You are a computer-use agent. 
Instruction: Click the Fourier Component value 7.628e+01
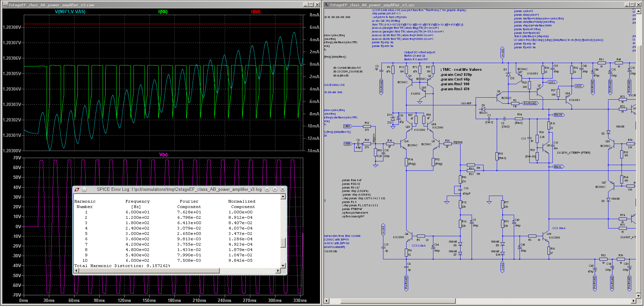click(189, 212)
